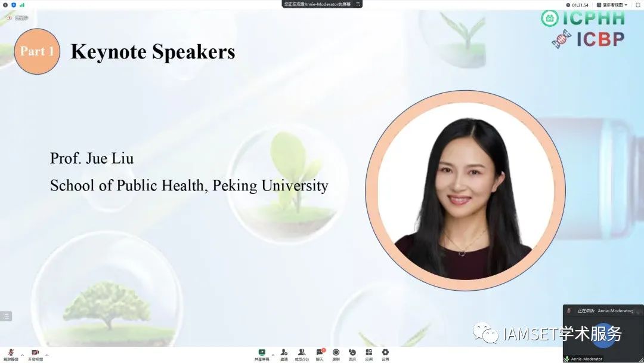The height and width of the screenshot is (363, 644).
Task: Open menu on the screen-sharing notice bar
Action: (358, 4)
